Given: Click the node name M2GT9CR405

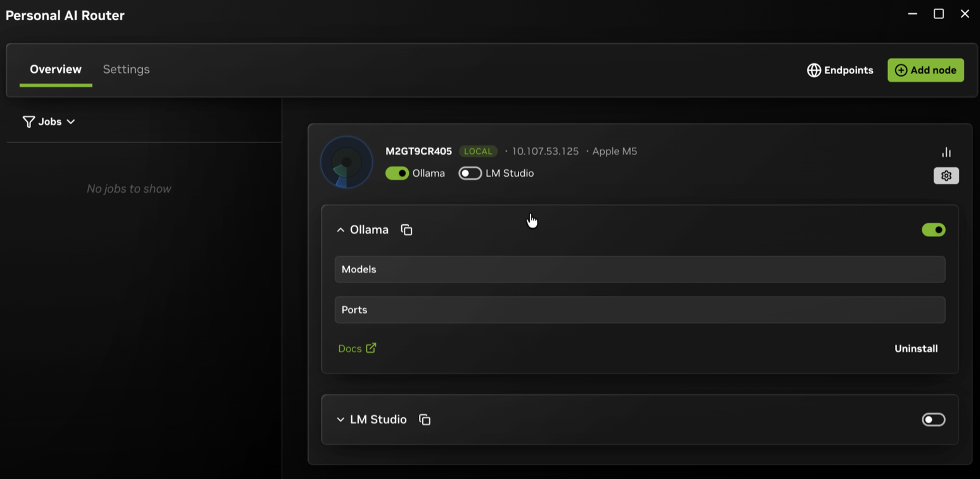Looking at the screenshot, I should [x=418, y=151].
